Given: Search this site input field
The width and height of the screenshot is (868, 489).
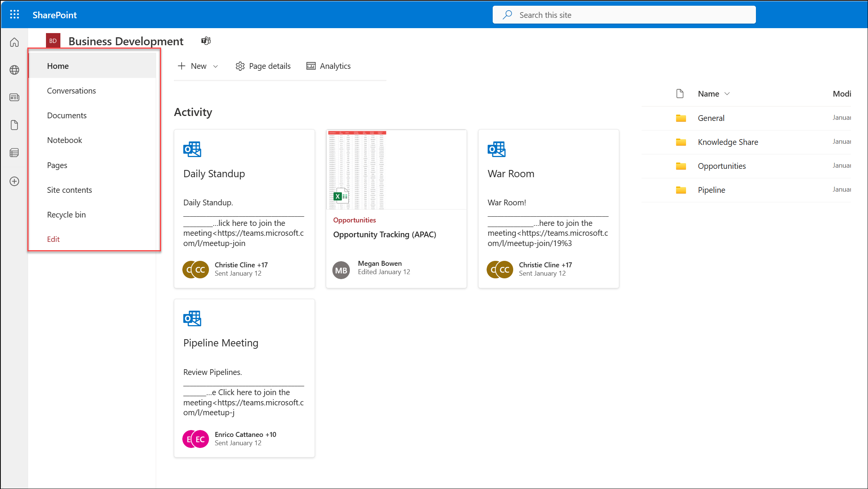Looking at the screenshot, I should pyautogui.click(x=624, y=14).
